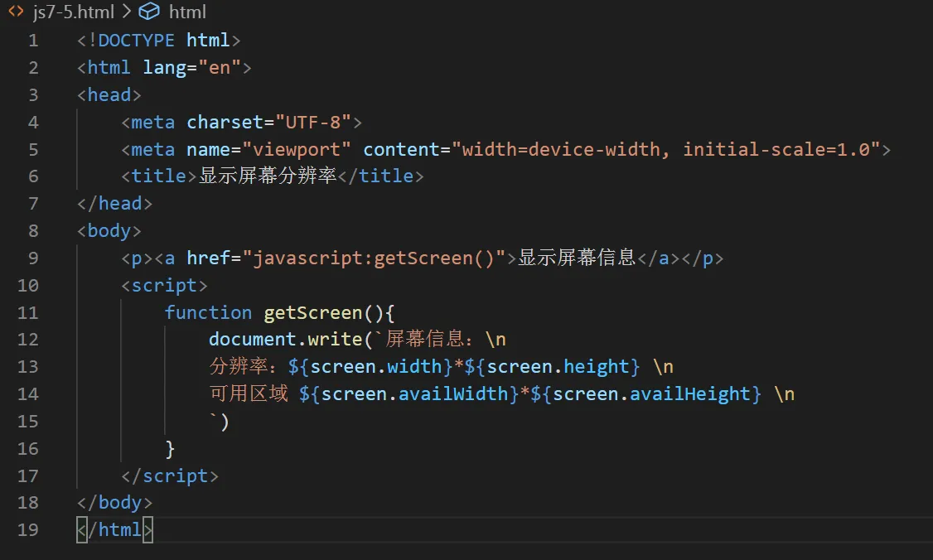
Task: Click the closing script tag on line 17
Action: (170, 476)
